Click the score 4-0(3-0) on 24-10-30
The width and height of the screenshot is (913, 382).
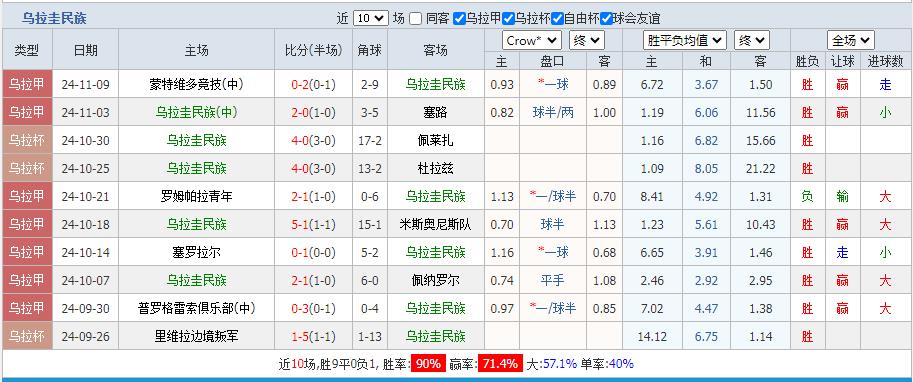click(313, 140)
